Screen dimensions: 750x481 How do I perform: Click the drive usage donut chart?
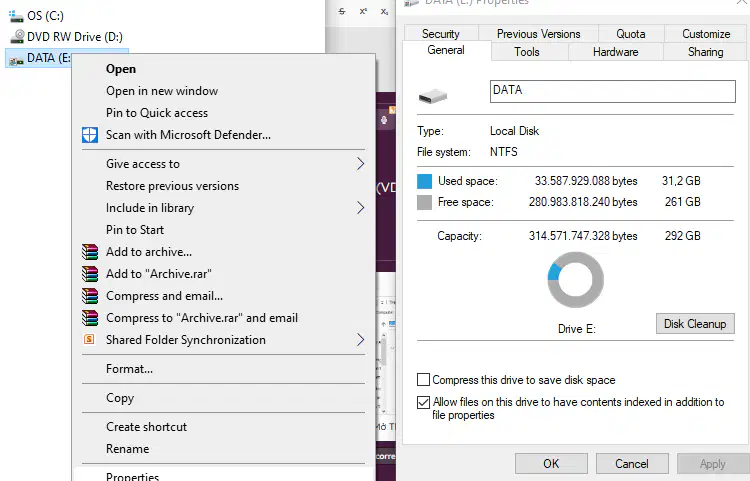coord(575,280)
